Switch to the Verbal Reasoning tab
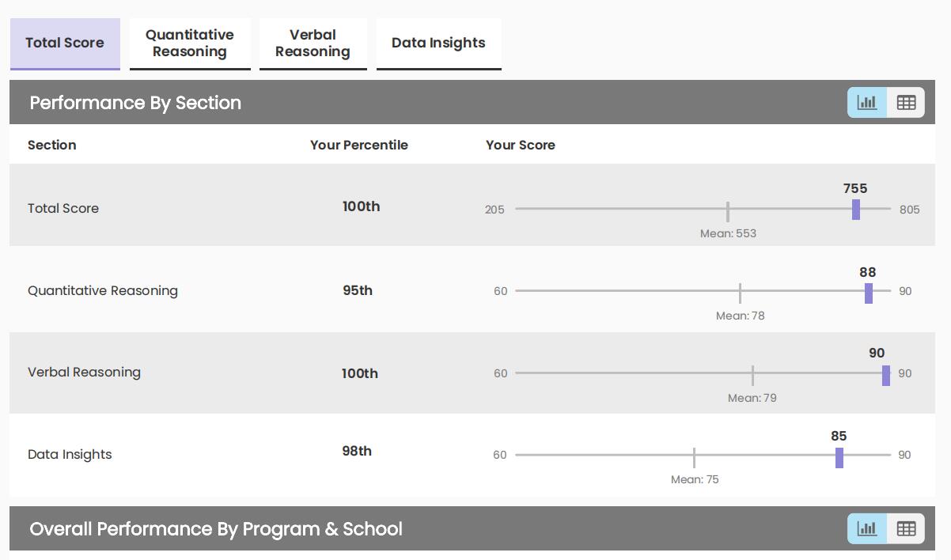951x560 pixels. (313, 44)
